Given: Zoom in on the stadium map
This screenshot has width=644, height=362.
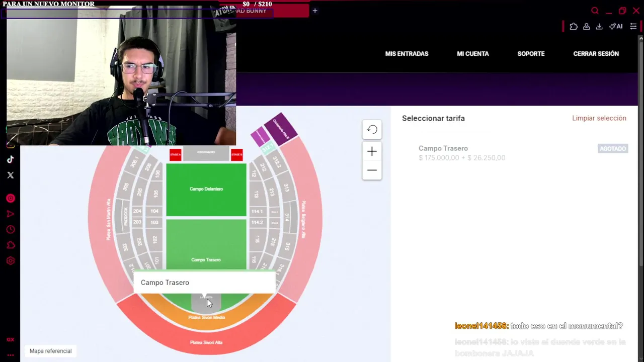Looking at the screenshot, I should pyautogui.click(x=372, y=151).
